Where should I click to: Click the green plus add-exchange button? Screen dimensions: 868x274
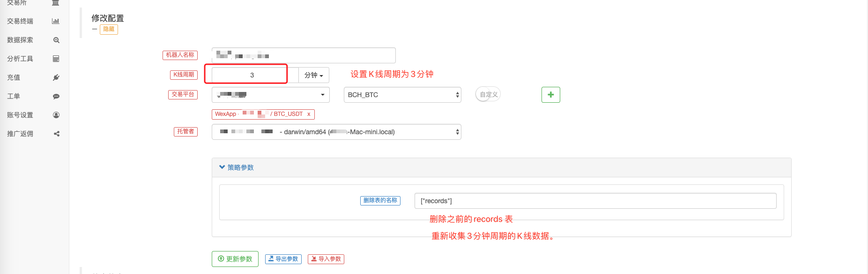[551, 95]
